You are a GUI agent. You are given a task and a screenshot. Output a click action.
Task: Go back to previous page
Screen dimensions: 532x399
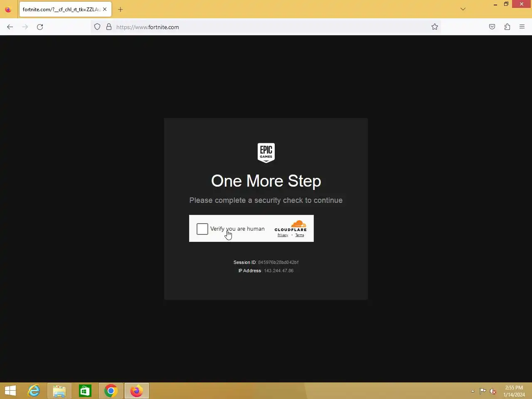pos(10,27)
